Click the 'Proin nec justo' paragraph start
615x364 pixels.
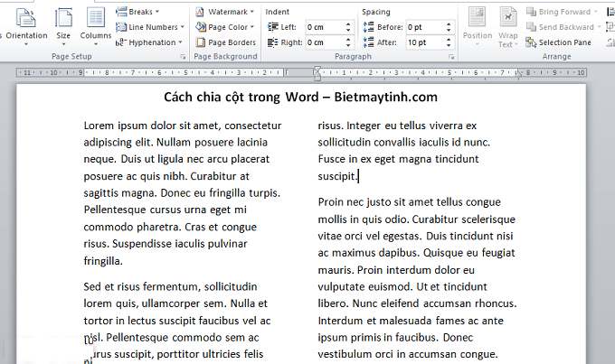coord(409,202)
